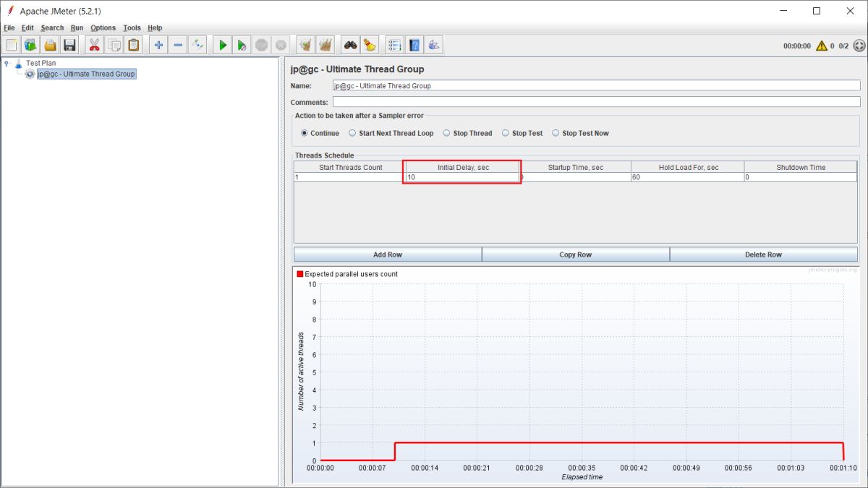Click the Cut scissors icon
Viewport: 868px width, 488px height.
coord(94,45)
